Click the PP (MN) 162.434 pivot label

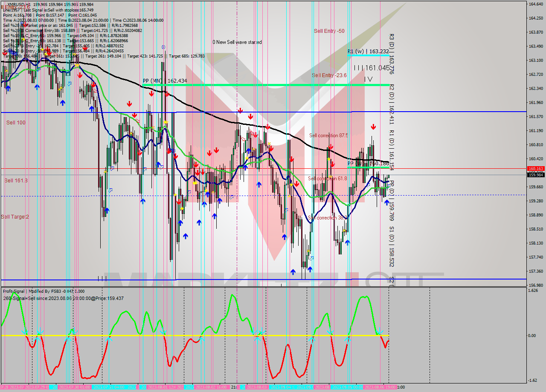coord(165,81)
